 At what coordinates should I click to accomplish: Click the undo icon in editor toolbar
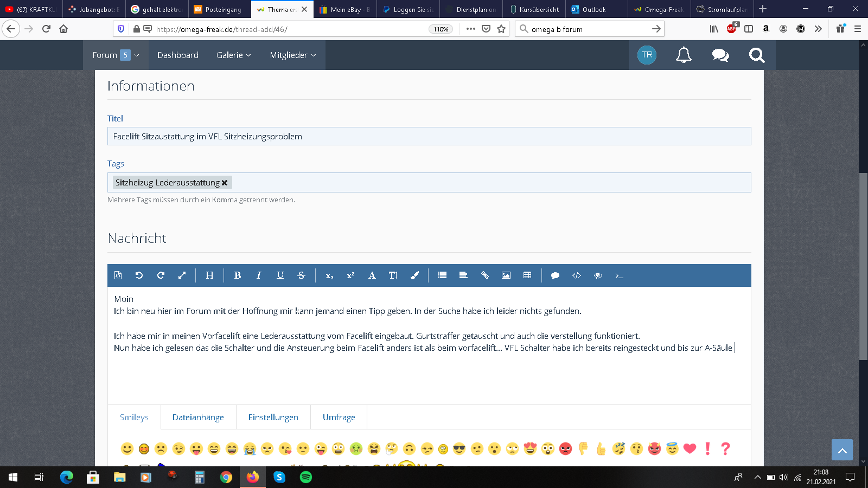tap(139, 275)
